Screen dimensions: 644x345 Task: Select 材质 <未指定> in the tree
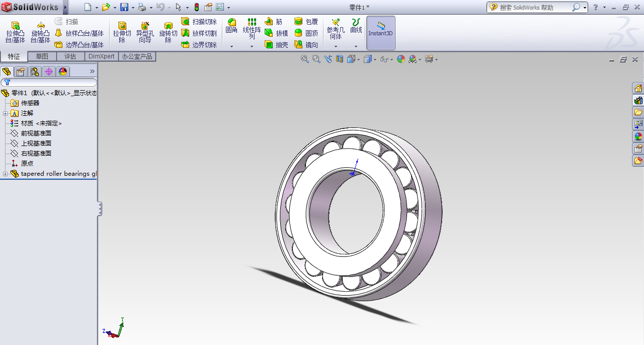click(36, 123)
